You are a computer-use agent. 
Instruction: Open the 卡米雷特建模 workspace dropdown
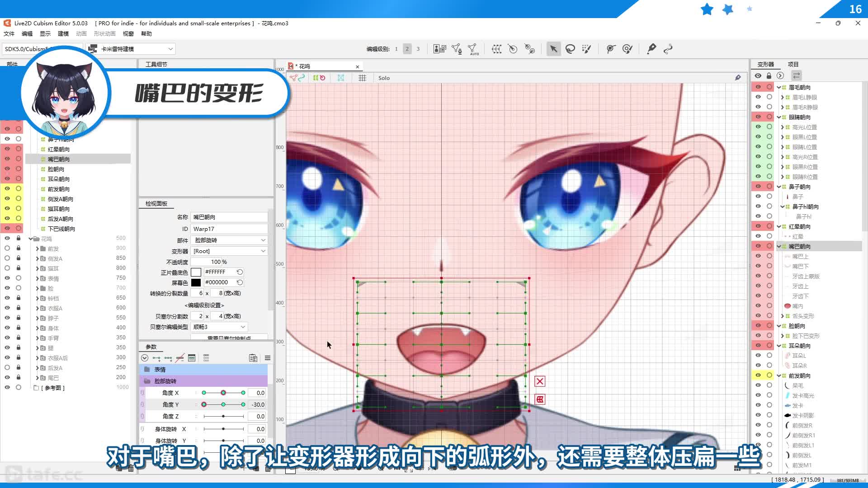(x=131, y=49)
